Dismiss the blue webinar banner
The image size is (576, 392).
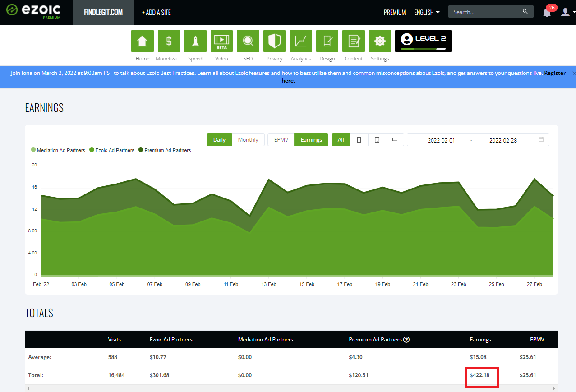(574, 73)
